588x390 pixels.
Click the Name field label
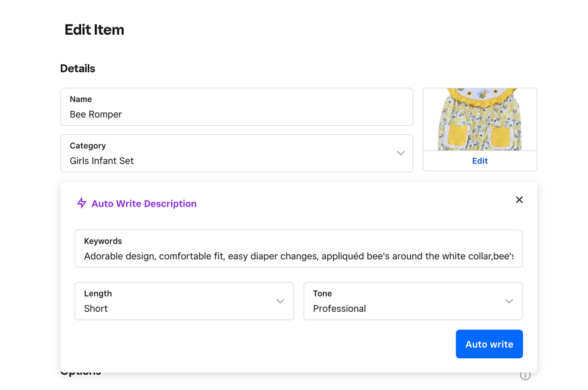click(81, 99)
